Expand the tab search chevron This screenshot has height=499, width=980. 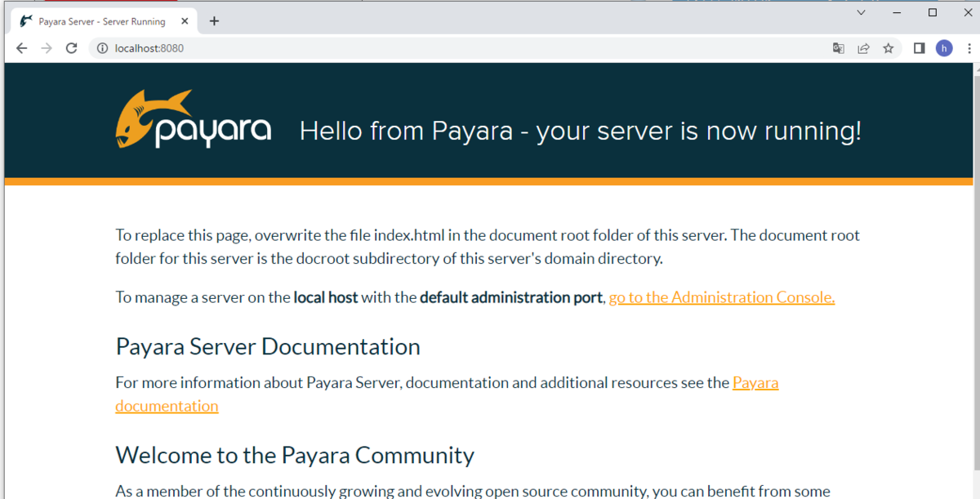862,12
